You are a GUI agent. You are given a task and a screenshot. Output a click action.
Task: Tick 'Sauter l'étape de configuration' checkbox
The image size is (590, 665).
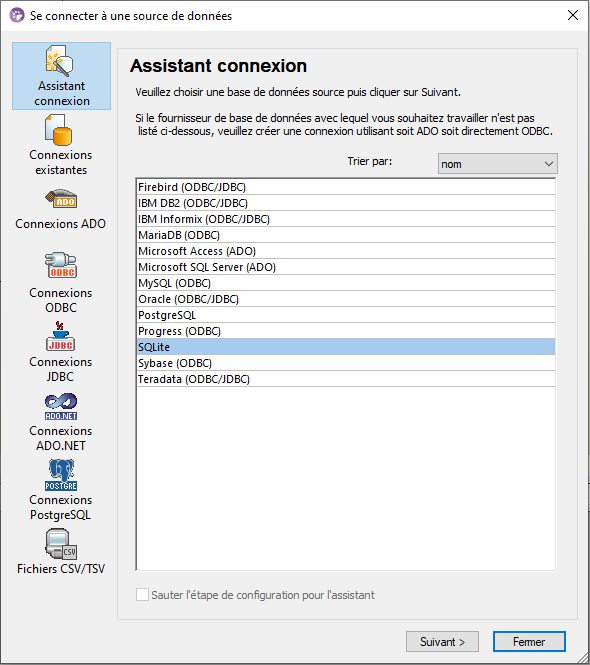tap(142, 595)
